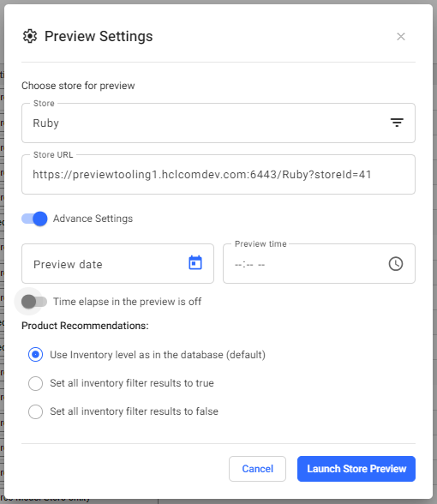Enable the time elapse switch
The width and height of the screenshot is (437, 504).
click(34, 302)
